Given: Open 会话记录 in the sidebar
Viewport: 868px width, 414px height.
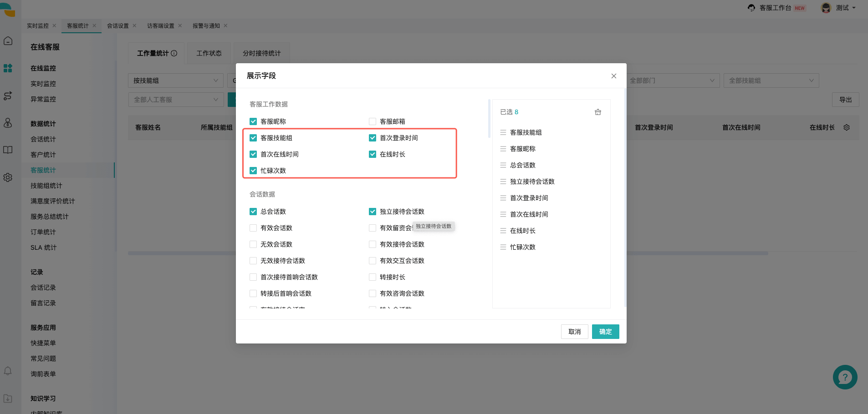Looking at the screenshot, I should pos(43,288).
